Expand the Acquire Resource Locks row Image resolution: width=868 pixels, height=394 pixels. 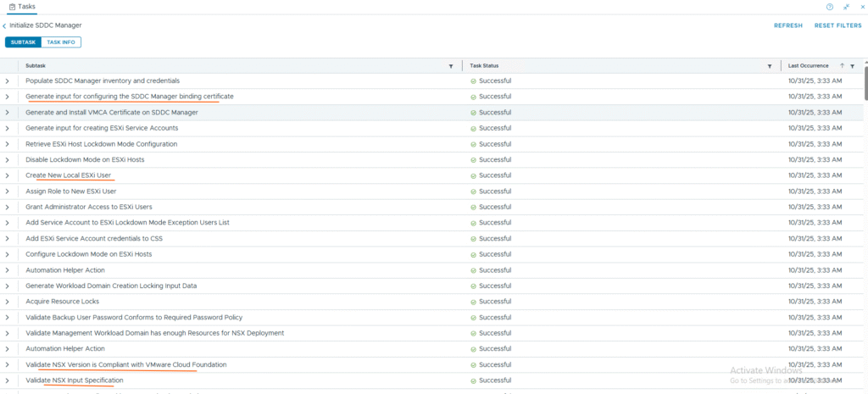7,302
